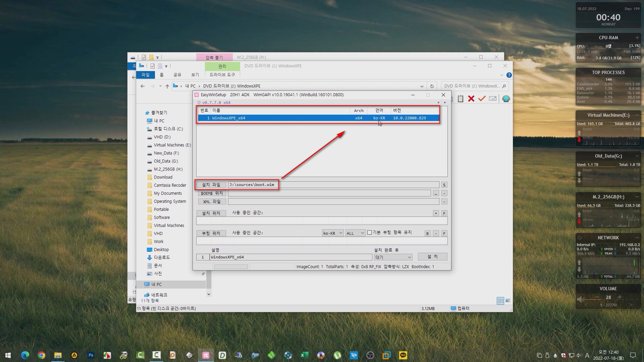Open the ALL dropdown in boot location row
This screenshot has height=362, width=644.
[356, 233]
